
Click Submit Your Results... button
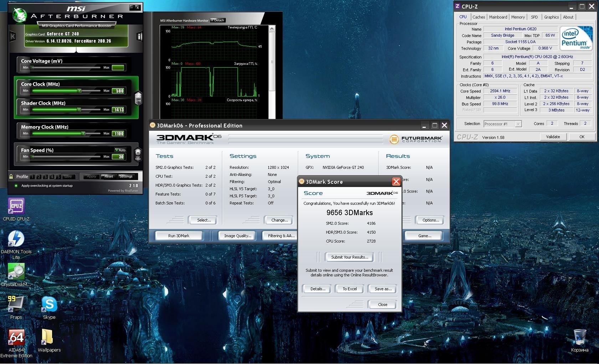pos(349,257)
